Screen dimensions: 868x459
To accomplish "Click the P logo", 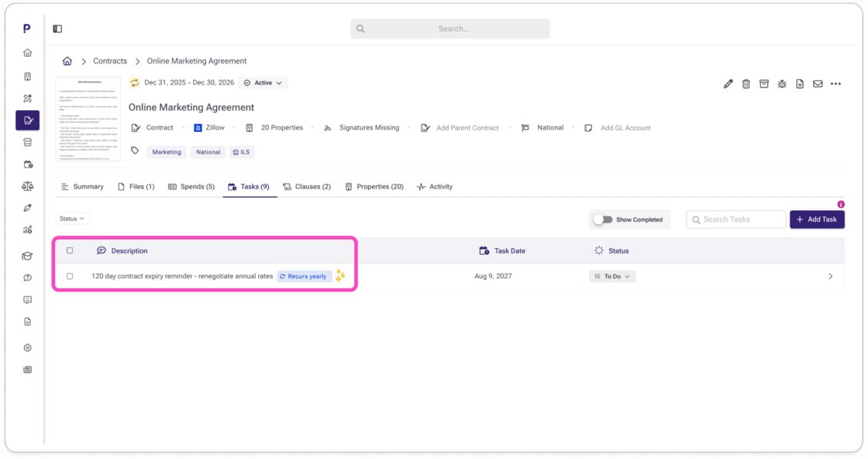I will pos(26,28).
